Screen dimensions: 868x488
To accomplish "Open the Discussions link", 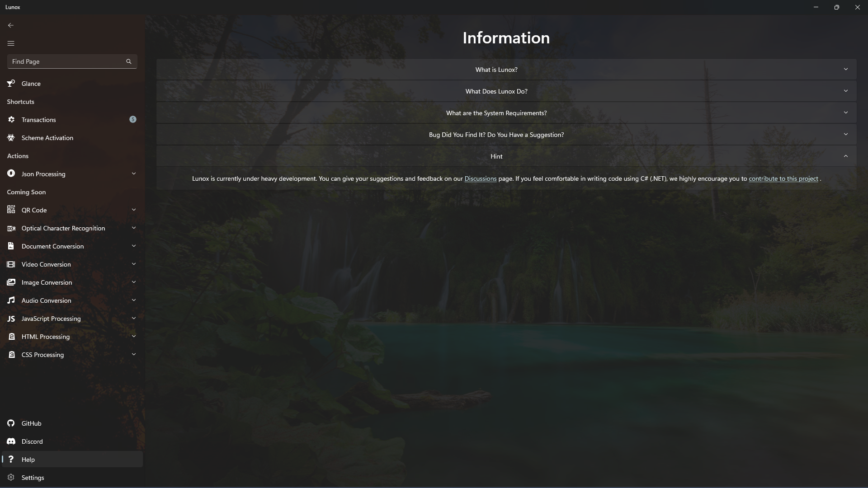I will 480,178.
